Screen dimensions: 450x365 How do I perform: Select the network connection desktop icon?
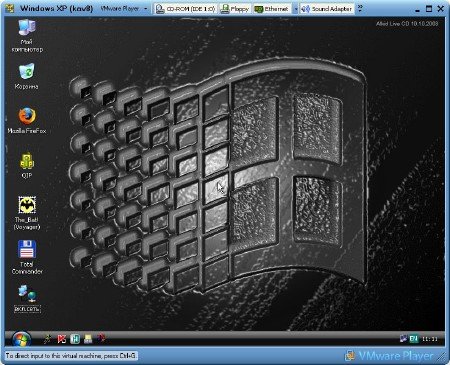click(x=27, y=298)
